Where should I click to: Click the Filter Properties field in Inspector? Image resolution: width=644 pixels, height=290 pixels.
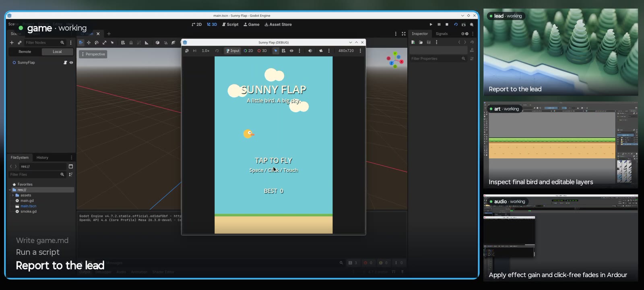pyautogui.click(x=438, y=58)
